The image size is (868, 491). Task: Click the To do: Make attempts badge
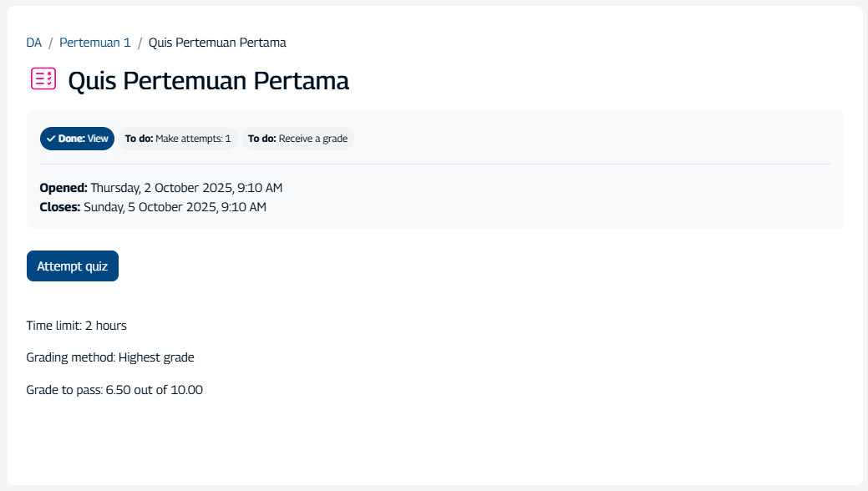(178, 139)
